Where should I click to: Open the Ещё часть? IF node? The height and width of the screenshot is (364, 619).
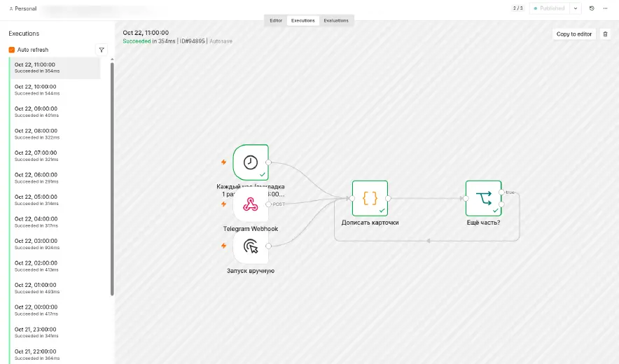pyautogui.click(x=484, y=198)
